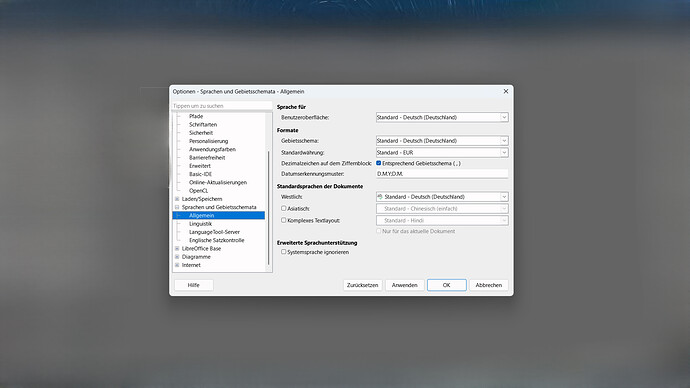Open Englische Satzkontrolle page
This screenshot has height=388, width=690.
coord(217,240)
